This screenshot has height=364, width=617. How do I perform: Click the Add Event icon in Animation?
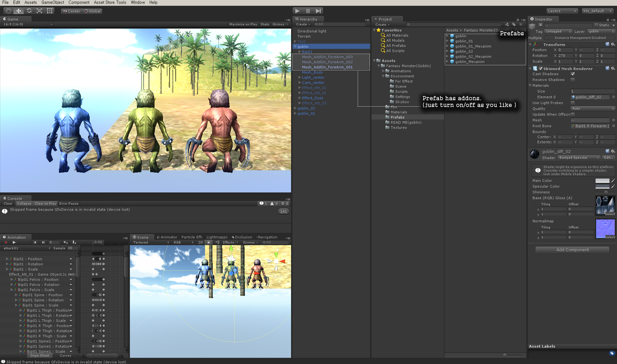point(74,242)
